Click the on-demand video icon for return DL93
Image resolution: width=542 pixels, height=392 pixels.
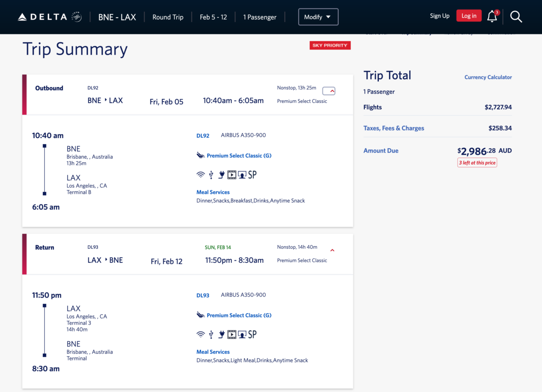[x=232, y=335]
